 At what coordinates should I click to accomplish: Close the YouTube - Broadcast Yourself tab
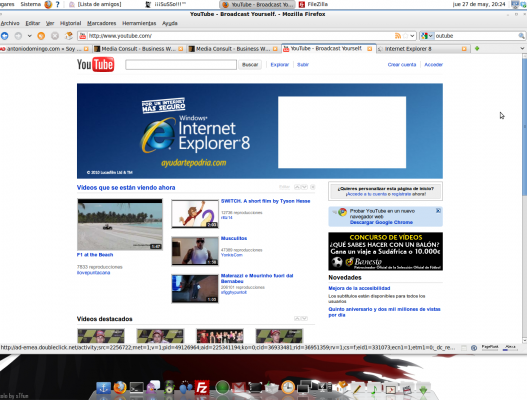(x=370, y=49)
